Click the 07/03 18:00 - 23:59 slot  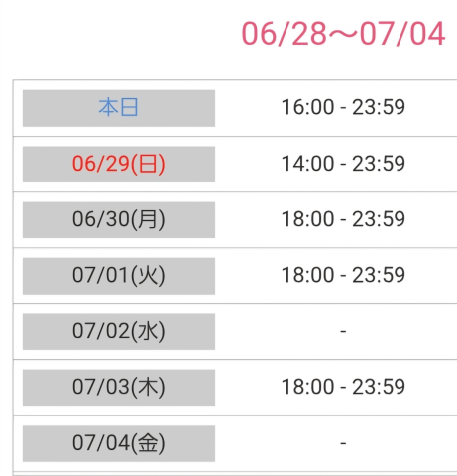343,387
